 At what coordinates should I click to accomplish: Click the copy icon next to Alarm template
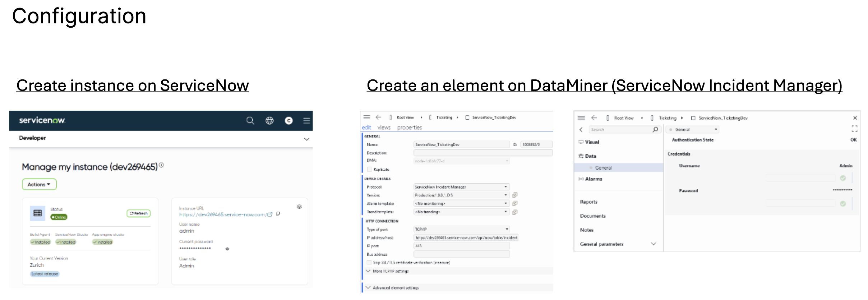click(x=515, y=203)
